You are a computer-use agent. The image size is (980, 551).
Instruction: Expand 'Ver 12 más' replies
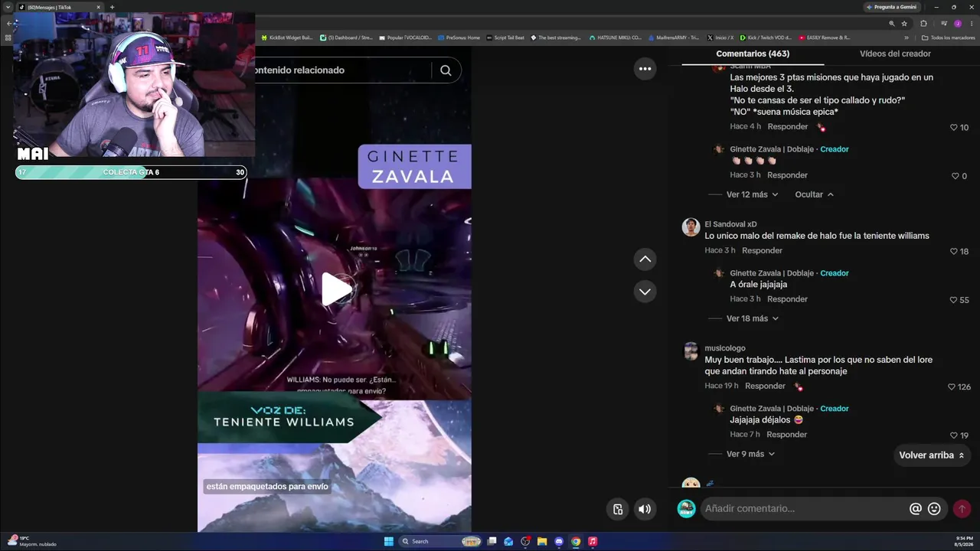click(x=752, y=194)
